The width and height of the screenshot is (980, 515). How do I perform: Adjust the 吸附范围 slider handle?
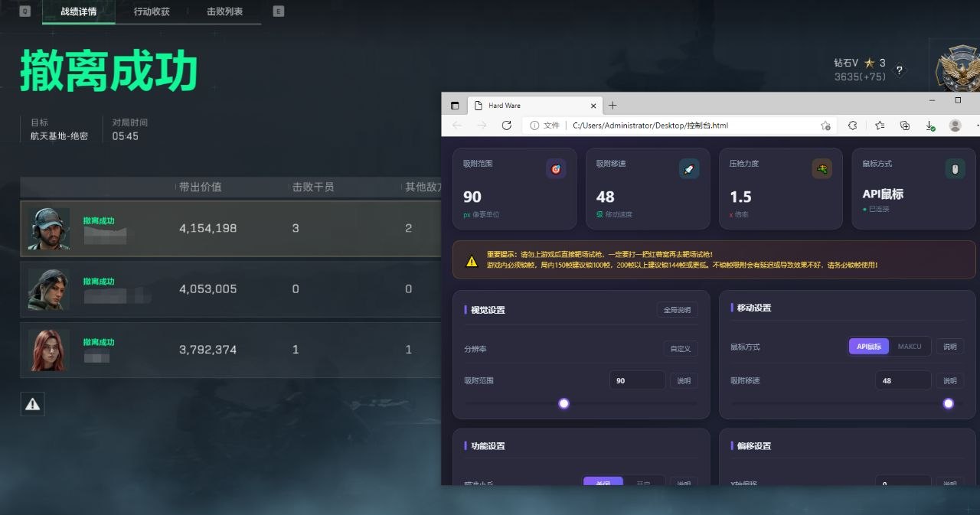coord(564,403)
